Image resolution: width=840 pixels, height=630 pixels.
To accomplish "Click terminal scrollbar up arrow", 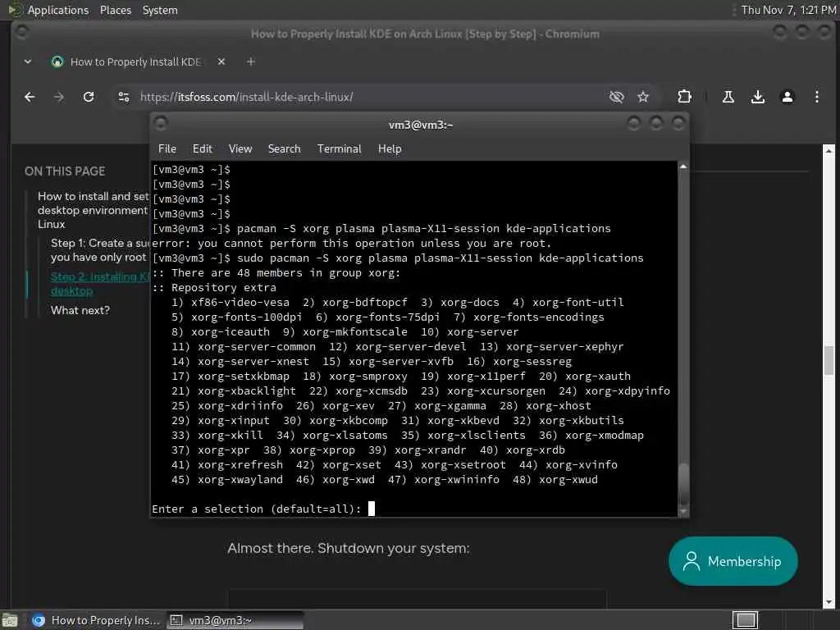I will tap(683, 167).
